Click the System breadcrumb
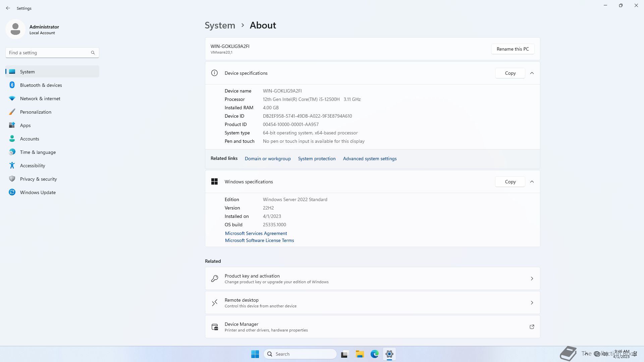Viewport: 644px width, 362px height. tap(220, 25)
